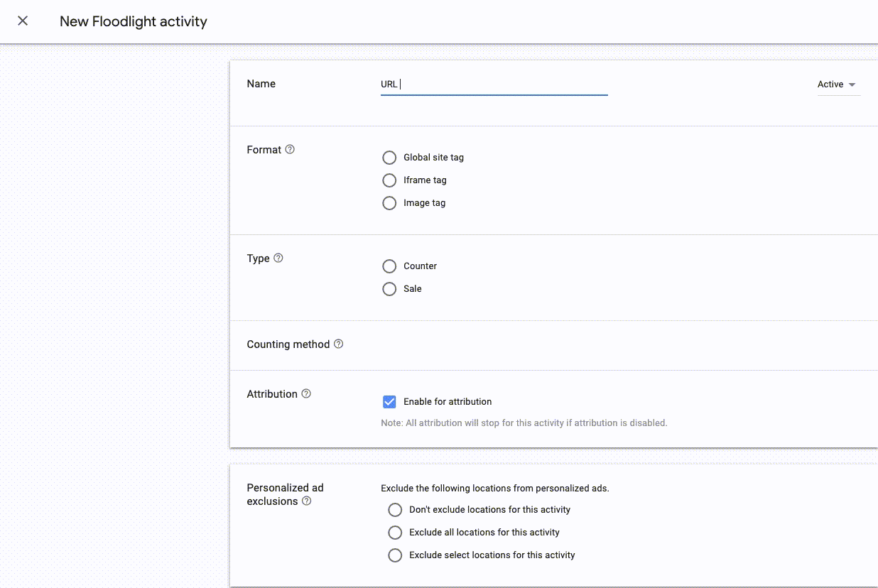Open the Active status dropdown

[x=838, y=85]
